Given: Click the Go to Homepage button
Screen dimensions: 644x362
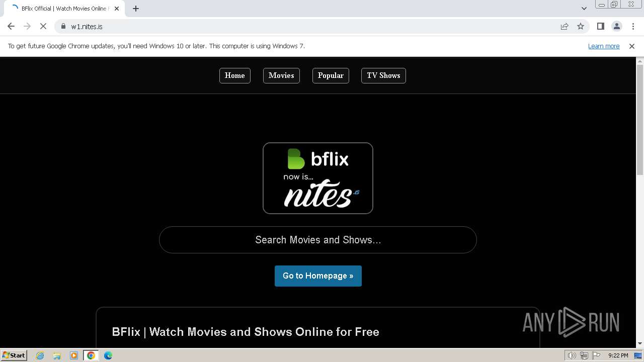Looking at the screenshot, I should (x=318, y=276).
